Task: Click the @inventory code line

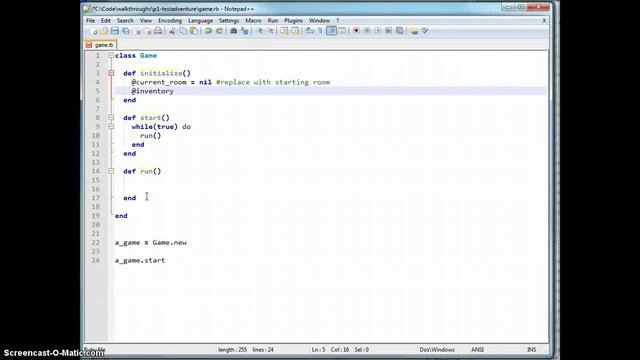Action: (x=153, y=91)
